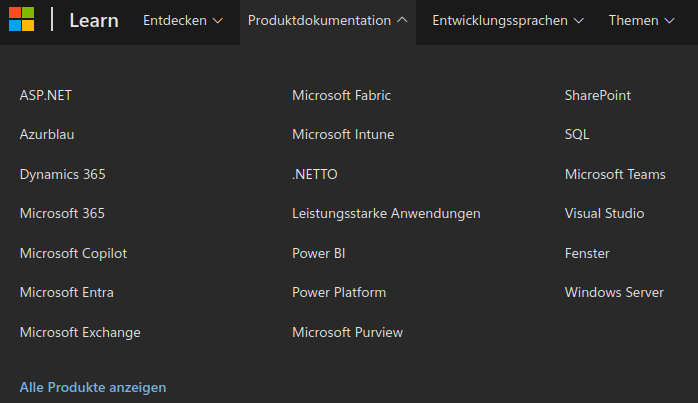Select SharePoint product link

tap(598, 95)
